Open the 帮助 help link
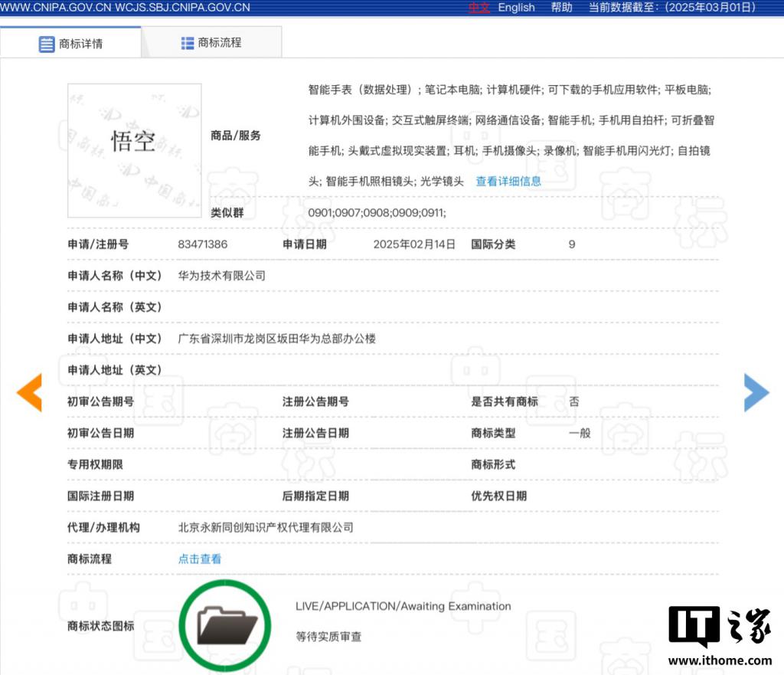 click(561, 8)
